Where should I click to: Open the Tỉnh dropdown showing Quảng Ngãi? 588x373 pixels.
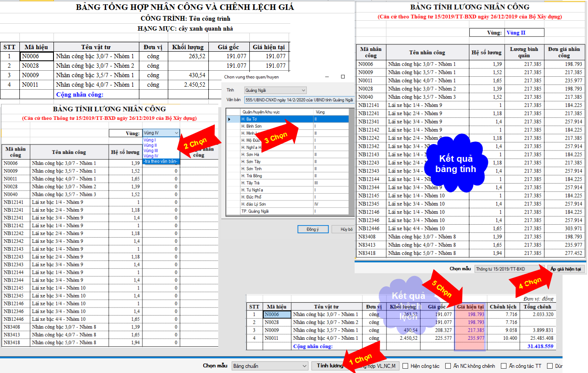click(x=275, y=91)
